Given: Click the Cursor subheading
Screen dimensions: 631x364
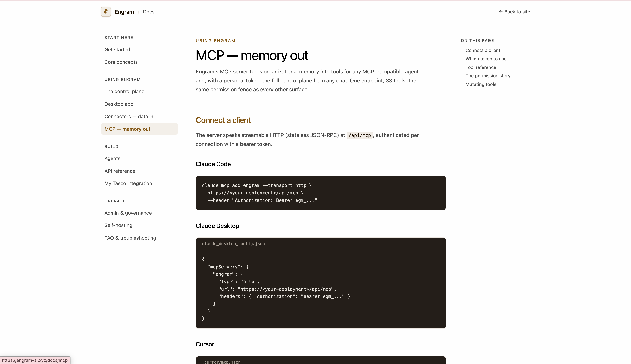Looking at the screenshot, I should (x=205, y=344).
